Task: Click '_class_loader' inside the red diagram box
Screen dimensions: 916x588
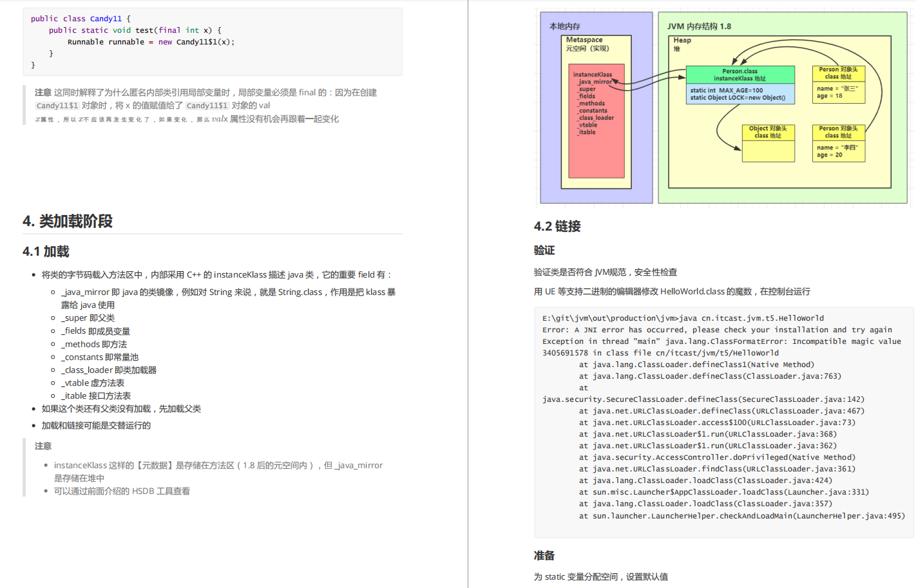Action: click(596, 118)
